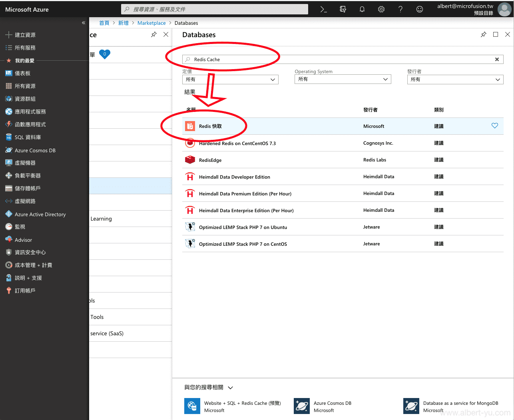Go to 新增 breadcrumb

pos(124,23)
